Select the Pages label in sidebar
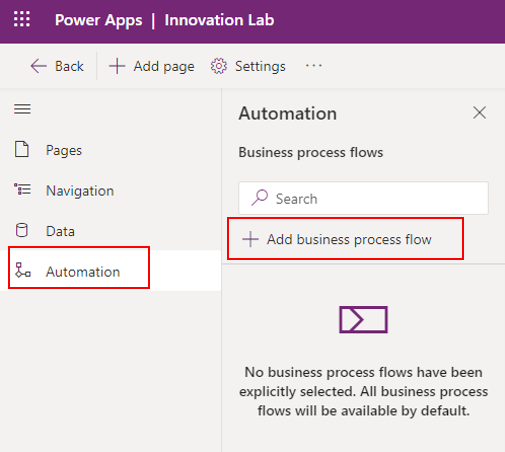The width and height of the screenshot is (505, 452). point(64,150)
